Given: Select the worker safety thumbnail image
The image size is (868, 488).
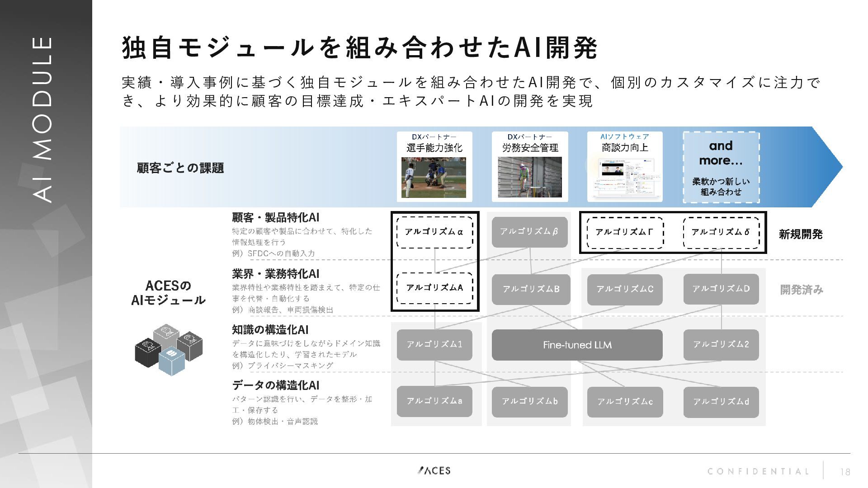Looking at the screenshot, I should [x=530, y=177].
